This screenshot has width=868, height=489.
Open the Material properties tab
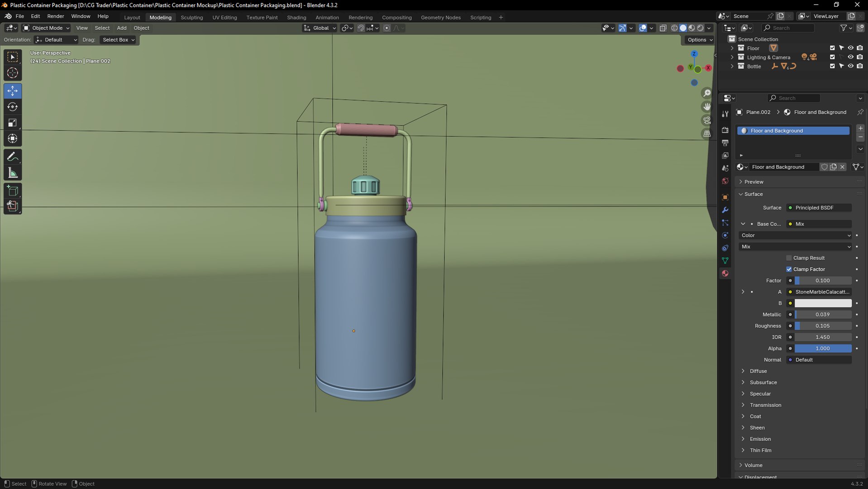pos(725,273)
